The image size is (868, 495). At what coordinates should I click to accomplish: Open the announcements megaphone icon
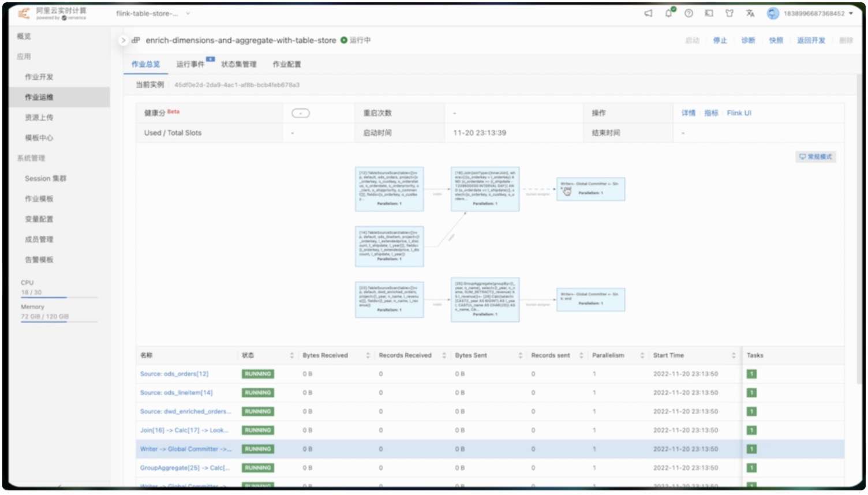pos(648,13)
